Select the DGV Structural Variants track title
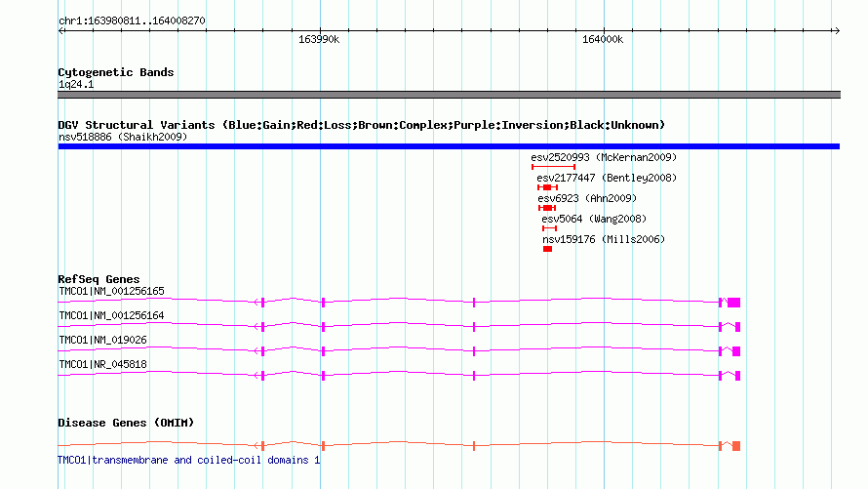The image size is (868, 489). (361, 125)
